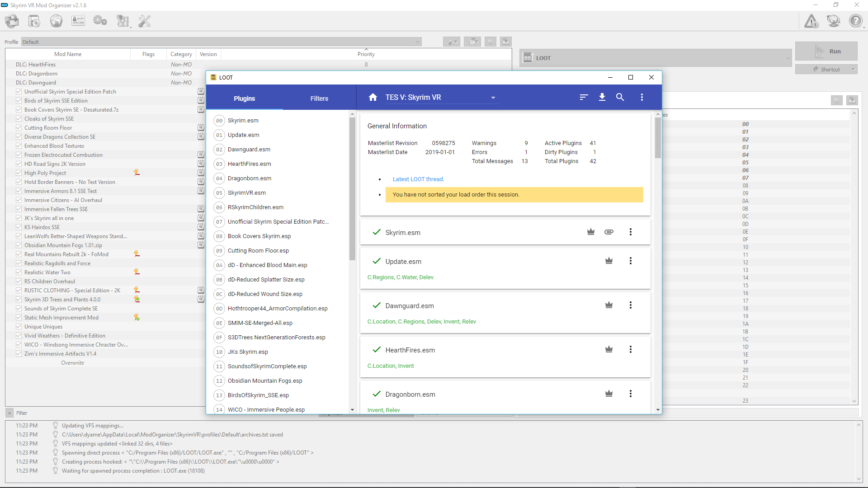Screen dimensions: 868x488
Task: Click the LOOT sort plugins icon
Action: coord(584,97)
